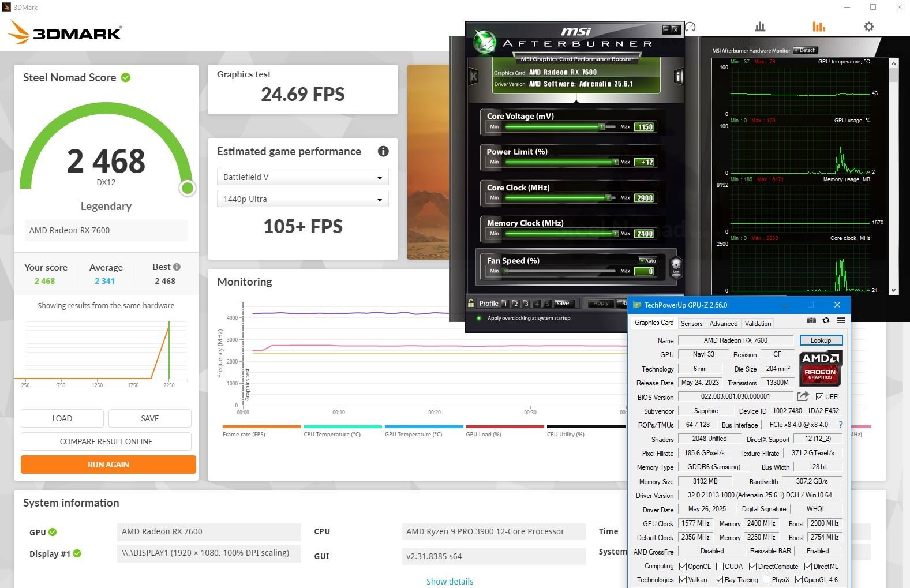Image resolution: width=910 pixels, height=588 pixels.
Task: Select Afterburner profile 1
Action: [x=505, y=303]
